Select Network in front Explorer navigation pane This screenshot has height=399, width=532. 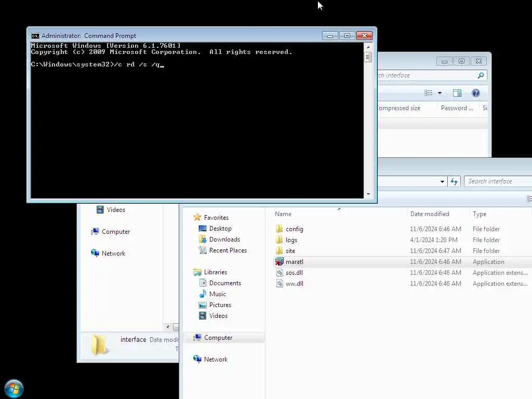tap(216, 360)
